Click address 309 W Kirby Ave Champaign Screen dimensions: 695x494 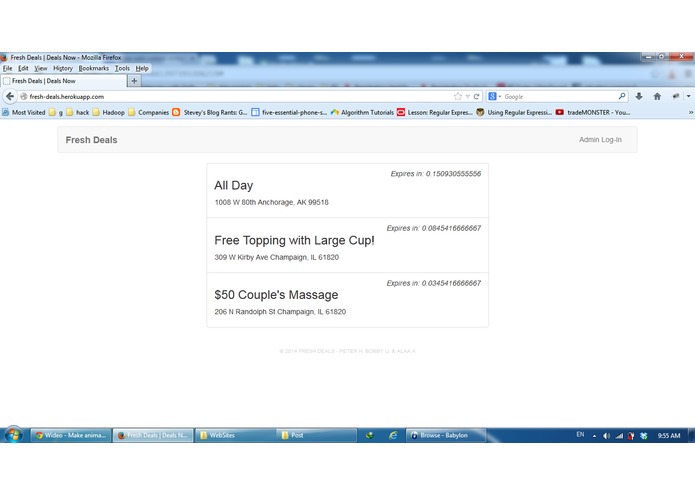[277, 257]
